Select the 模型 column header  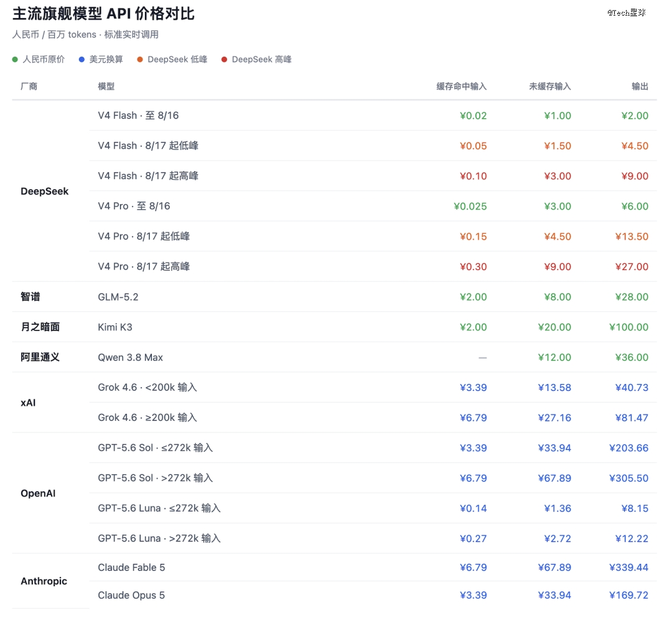(x=106, y=87)
